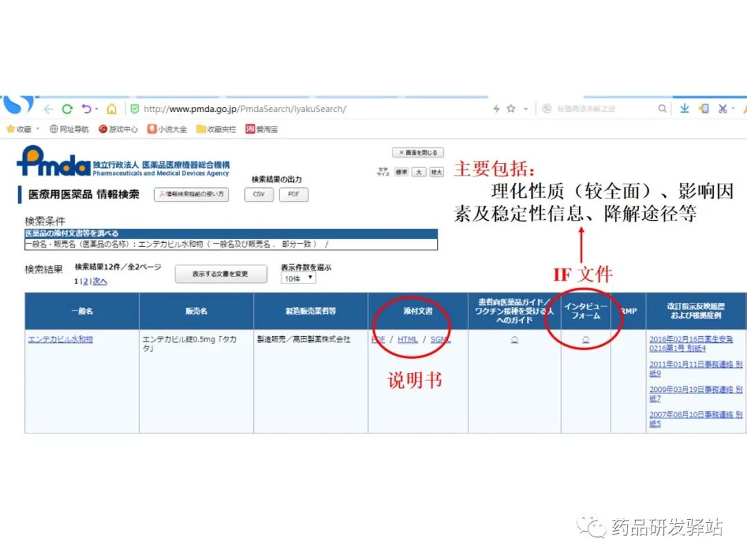Click the scissors screenshot tool icon
The height and width of the screenshot is (560, 747).
pos(723,109)
